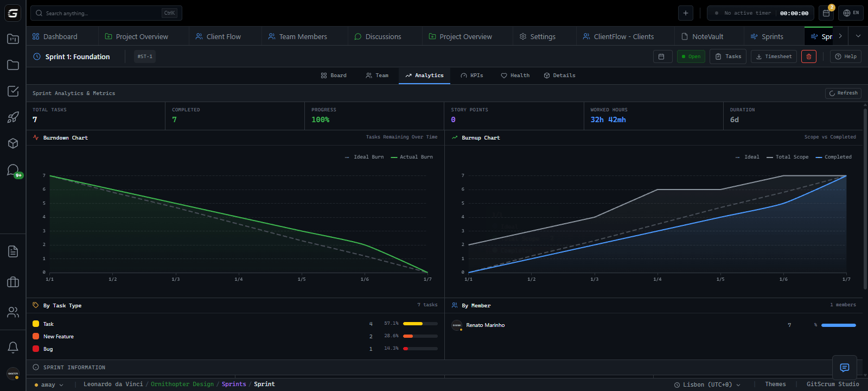Open the chat bubble sidebar icon with 9+ badge

13,171
